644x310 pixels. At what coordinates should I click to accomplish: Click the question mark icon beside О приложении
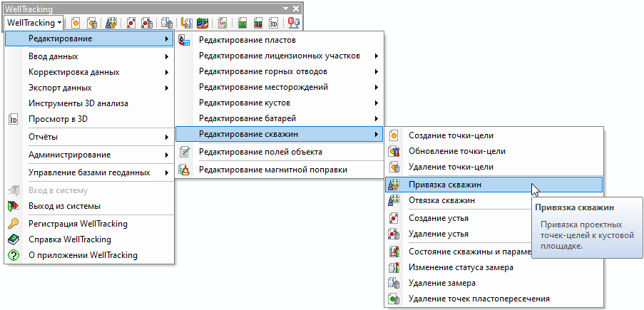click(14, 255)
